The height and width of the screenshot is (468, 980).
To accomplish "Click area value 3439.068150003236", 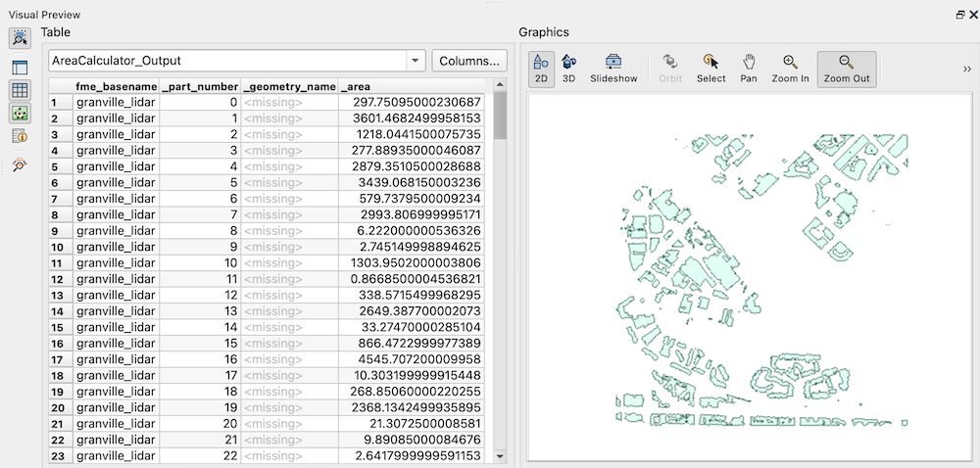I will (x=419, y=182).
